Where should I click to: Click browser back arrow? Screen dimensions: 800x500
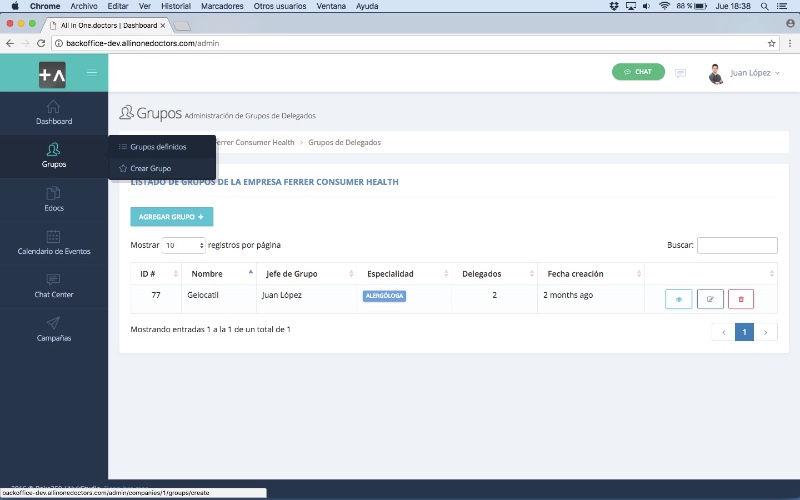pyautogui.click(x=10, y=43)
